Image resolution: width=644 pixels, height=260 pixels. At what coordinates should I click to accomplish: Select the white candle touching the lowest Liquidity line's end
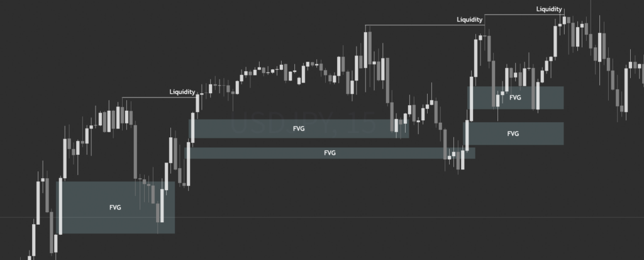pyautogui.click(x=197, y=103)
